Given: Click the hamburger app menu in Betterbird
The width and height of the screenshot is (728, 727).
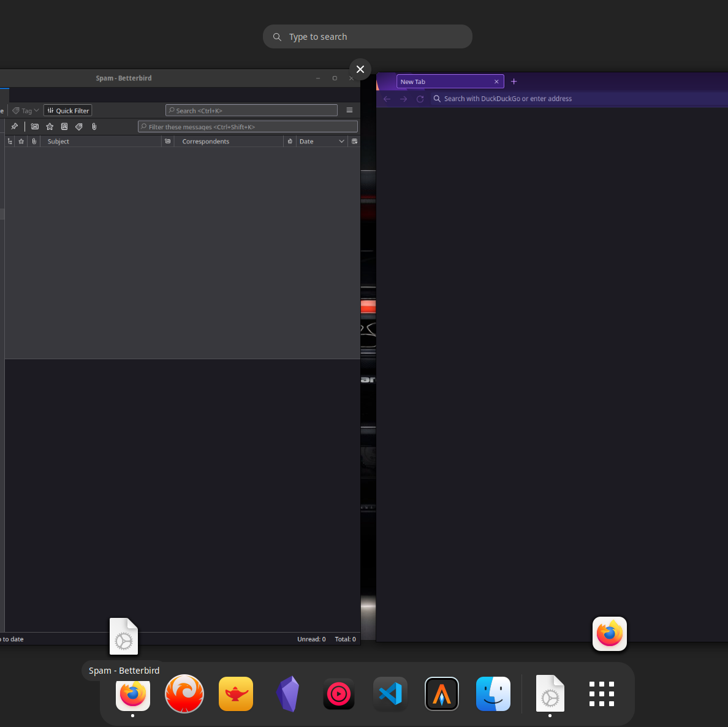Looking at the screenshot, I should click(349, 110).
